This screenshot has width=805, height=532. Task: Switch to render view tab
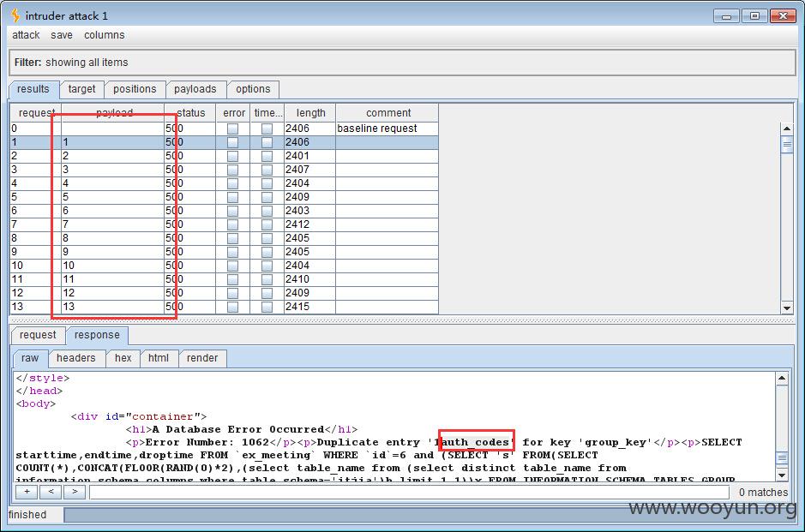click(202, 358)
